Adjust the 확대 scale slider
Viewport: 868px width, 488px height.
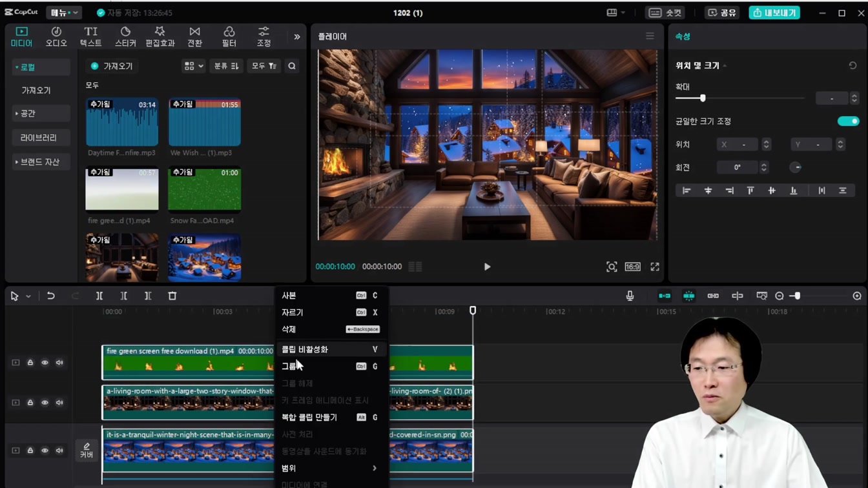703,98
